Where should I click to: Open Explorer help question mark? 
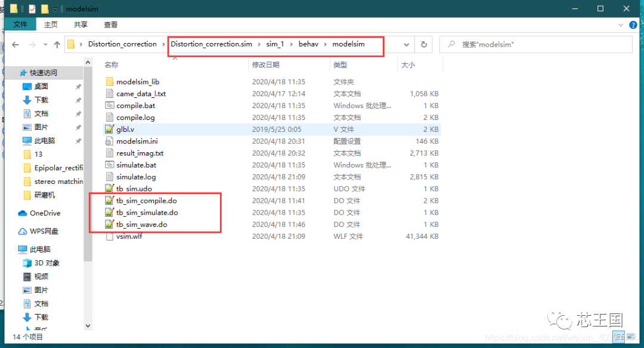tap(633, 24)
